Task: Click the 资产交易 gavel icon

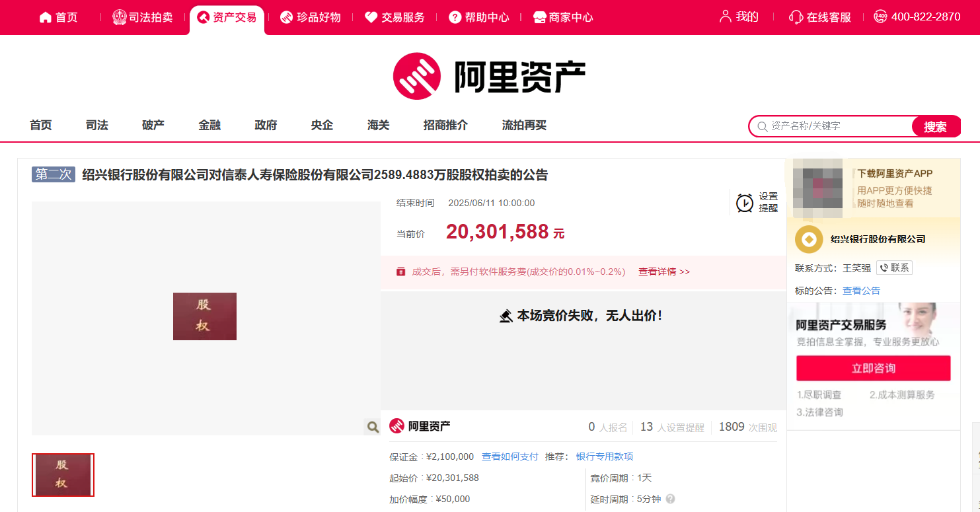Action: 204,17
